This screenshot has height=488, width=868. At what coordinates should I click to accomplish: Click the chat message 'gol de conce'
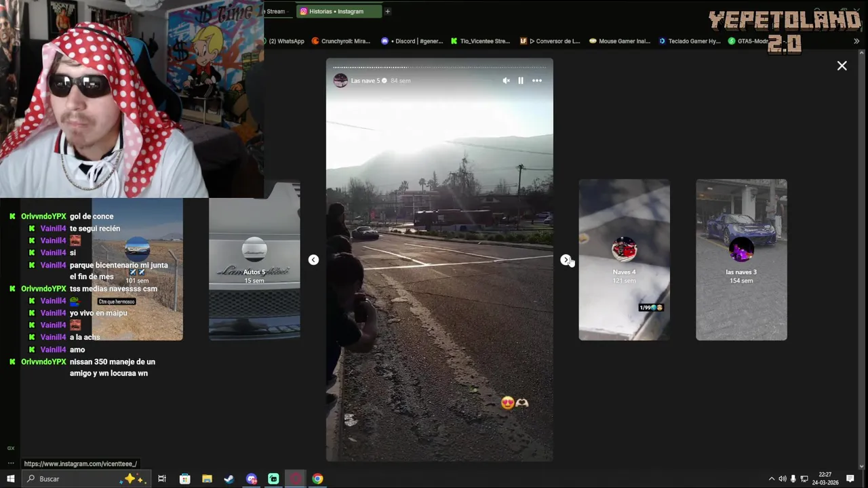[x=92, y=216]
